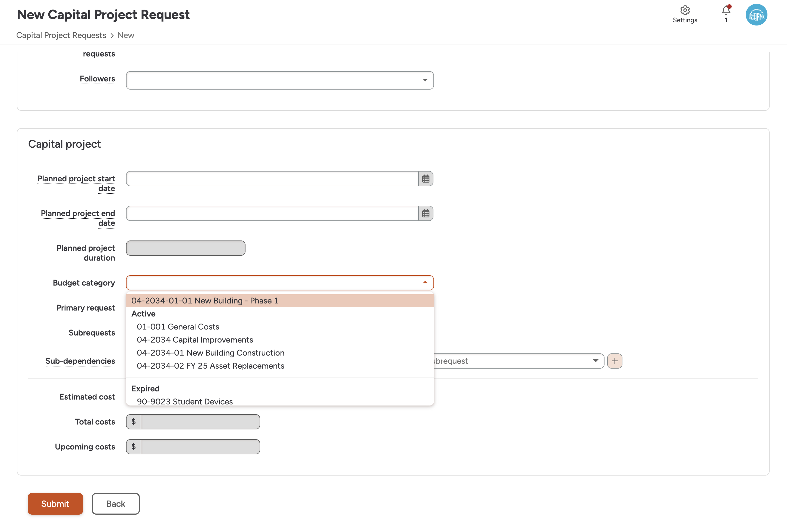Click the Back button

tap(115, 503)
